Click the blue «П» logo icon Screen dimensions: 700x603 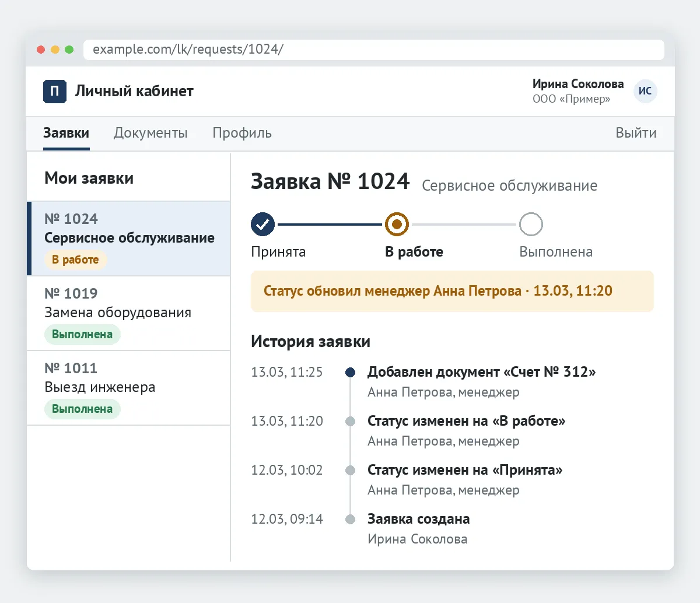pyautogui.click(x=55, y=91)
